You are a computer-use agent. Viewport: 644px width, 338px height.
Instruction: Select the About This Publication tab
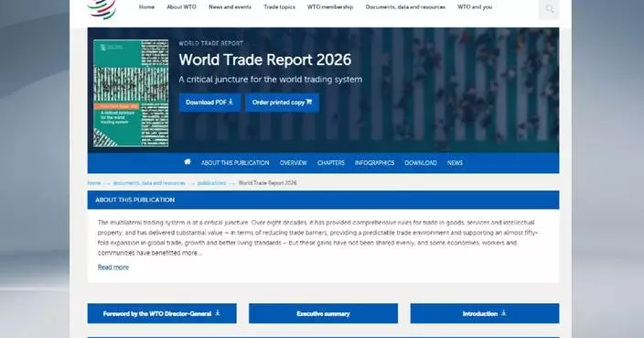click(235, 163)
